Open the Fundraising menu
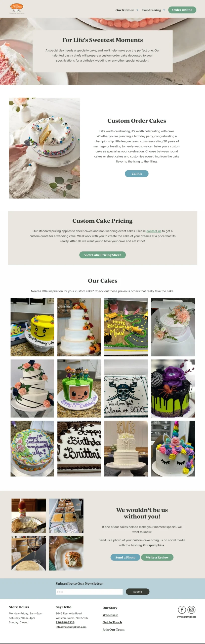205x644 pixels. 152,10
